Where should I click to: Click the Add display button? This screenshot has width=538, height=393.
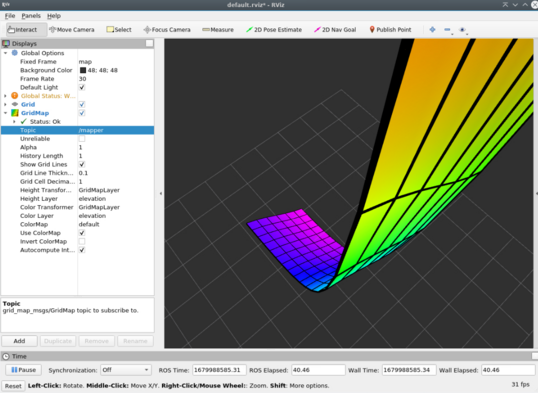(x=20, y=341)
